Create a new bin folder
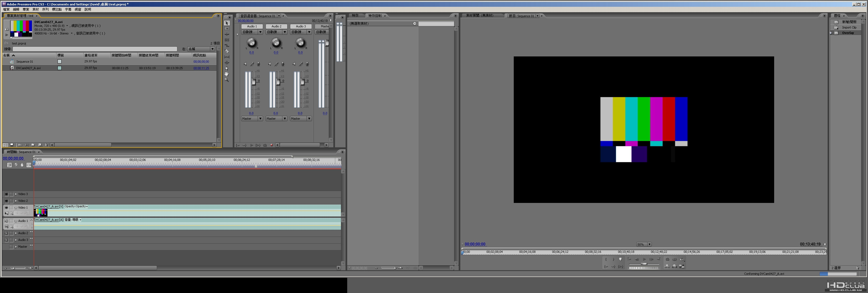 (33, 145)
